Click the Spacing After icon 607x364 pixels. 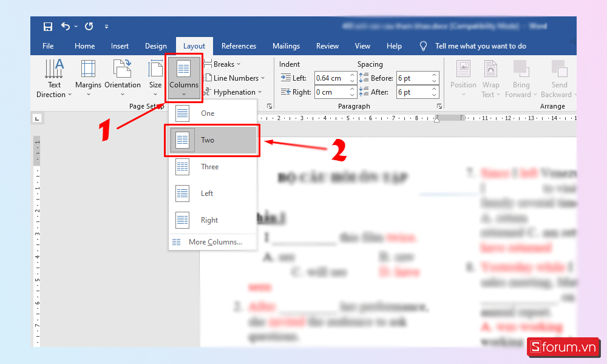(364, 92)
